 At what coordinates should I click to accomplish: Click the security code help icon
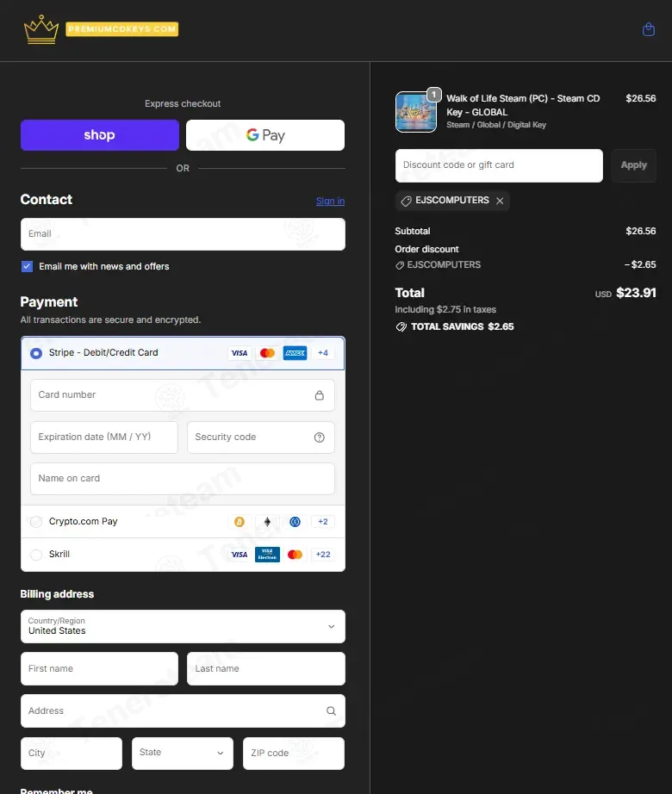[x=320, y=437]
